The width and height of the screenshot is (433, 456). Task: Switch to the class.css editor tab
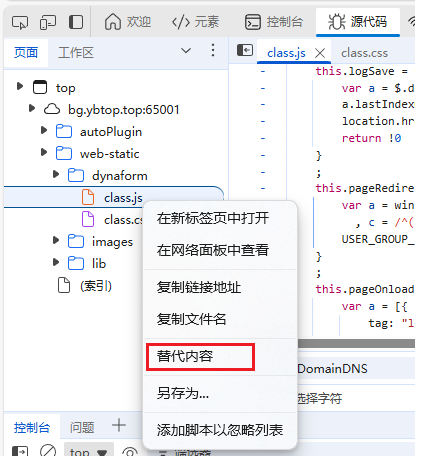364,53
